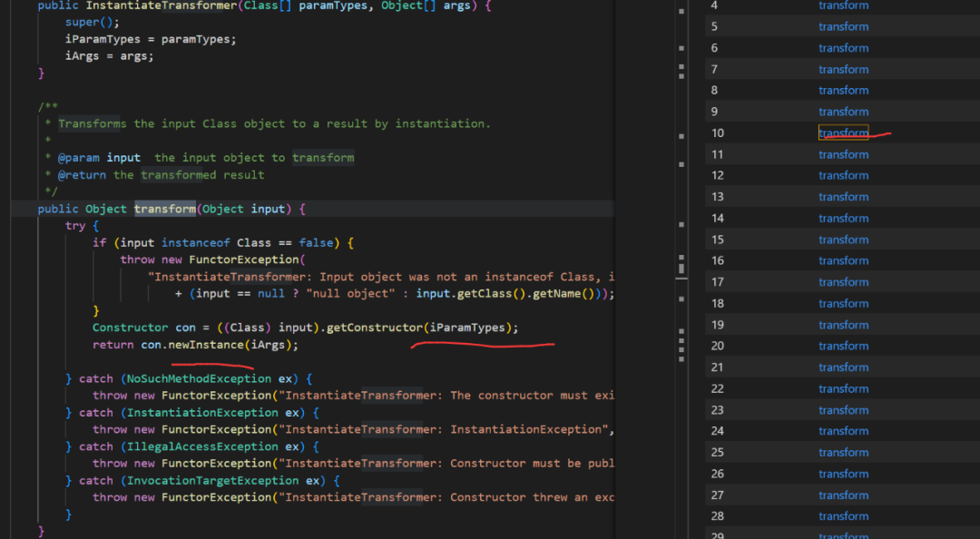Click NoSuchMethodException in the catch clause
The height and width of the screenshot is (539, 980).
199,378
